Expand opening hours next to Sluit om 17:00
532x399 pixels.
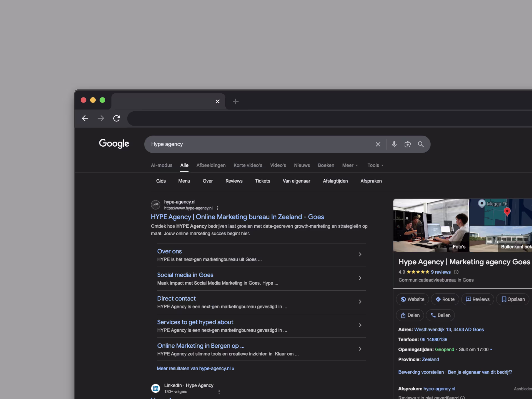[491, 349]
